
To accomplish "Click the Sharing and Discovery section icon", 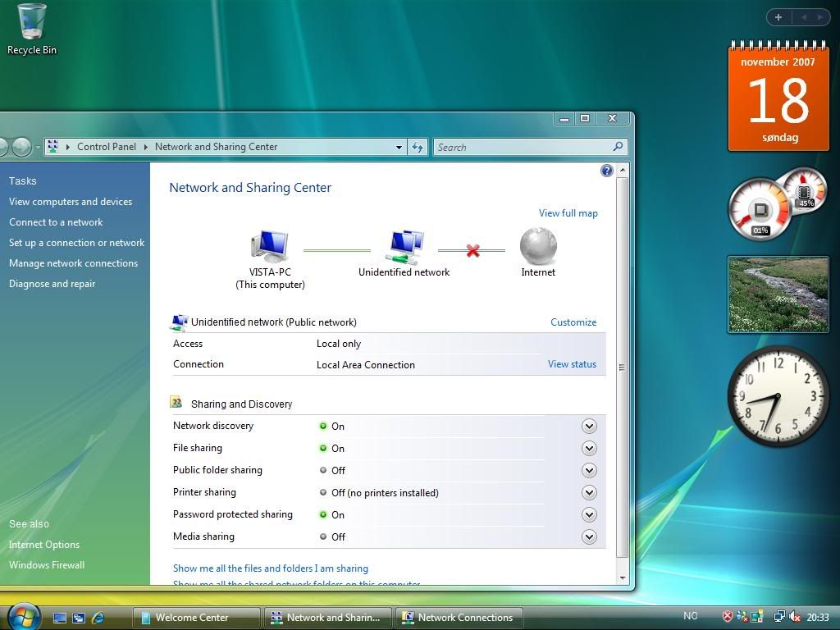I will (x=176, y=402).
